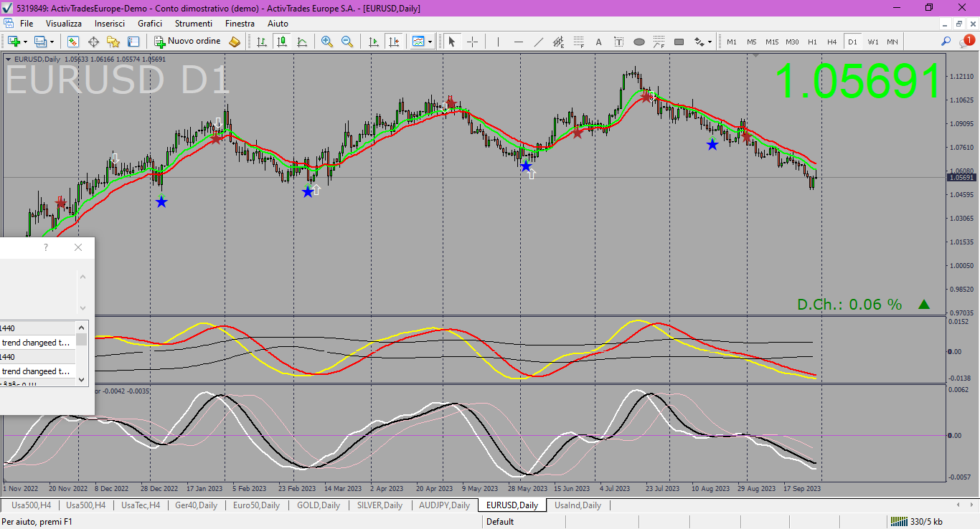
Task: Expand the EURUSD,Daily chart header arrow
Action: [x=9, y=59]
